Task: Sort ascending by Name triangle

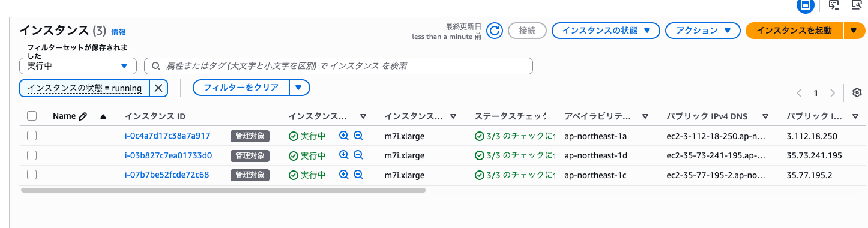Action: [x=103, y=116]
